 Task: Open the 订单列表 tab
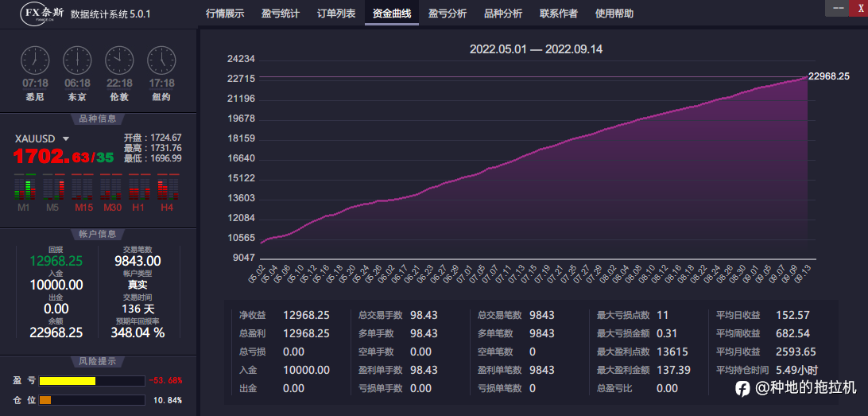coord(336,14)
